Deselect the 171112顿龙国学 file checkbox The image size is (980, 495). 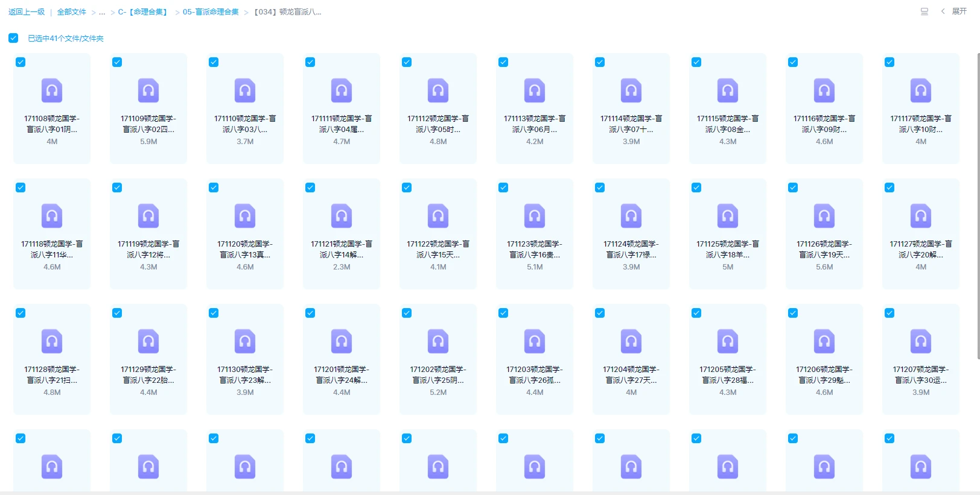407,62
